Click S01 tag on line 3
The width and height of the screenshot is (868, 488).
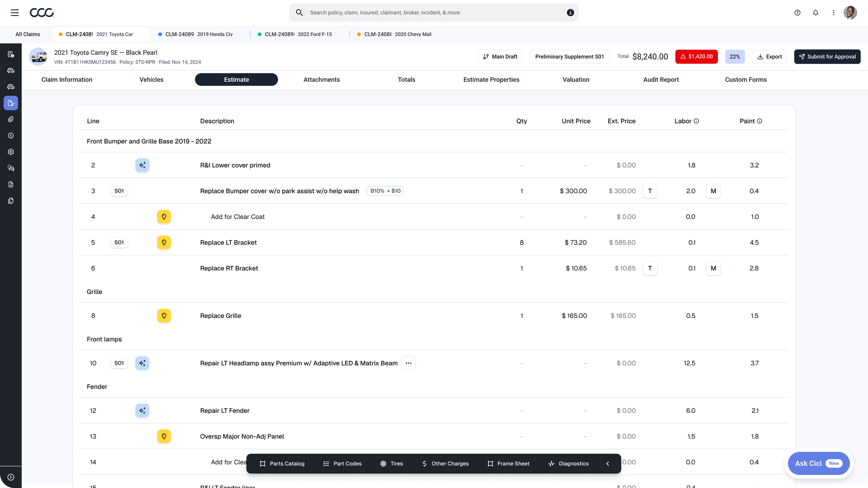[x=119, y=191]
